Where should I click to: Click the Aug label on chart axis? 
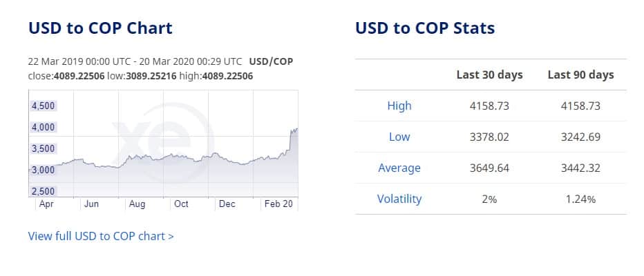tap(137, 204)
